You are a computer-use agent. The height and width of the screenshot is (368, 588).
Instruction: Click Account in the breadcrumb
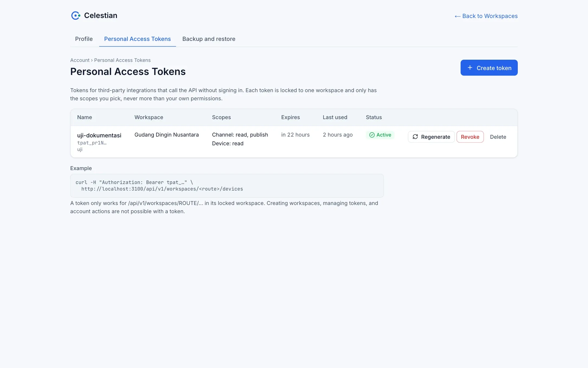pos(80,60)
